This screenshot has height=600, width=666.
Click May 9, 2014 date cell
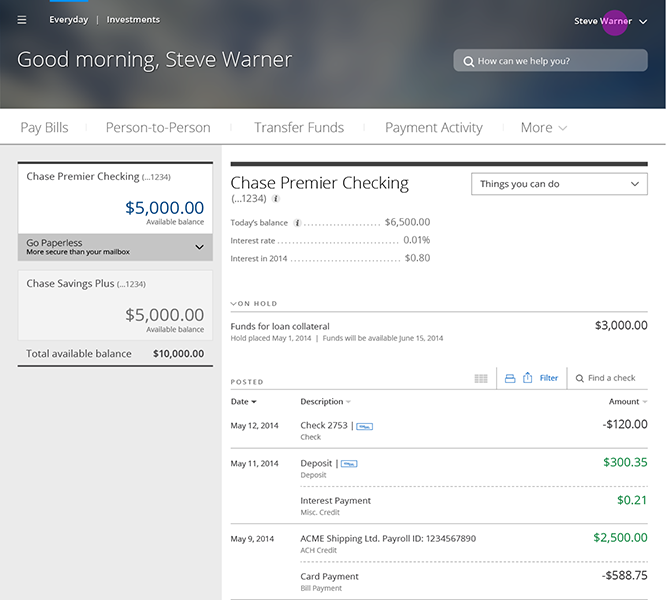[252, 539]
